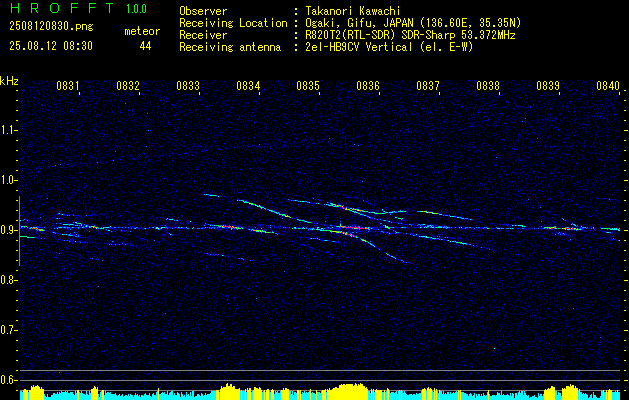This screenshot has width=629, height=400.
Task: Click the 0.8 kHz axis label
Action: point(8,280)
